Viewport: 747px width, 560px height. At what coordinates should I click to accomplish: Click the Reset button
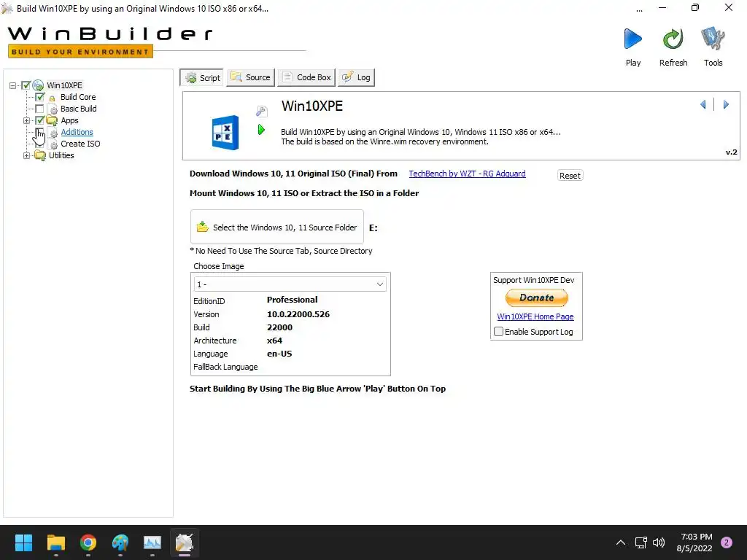pyautogui.click(x=570, y=175)
